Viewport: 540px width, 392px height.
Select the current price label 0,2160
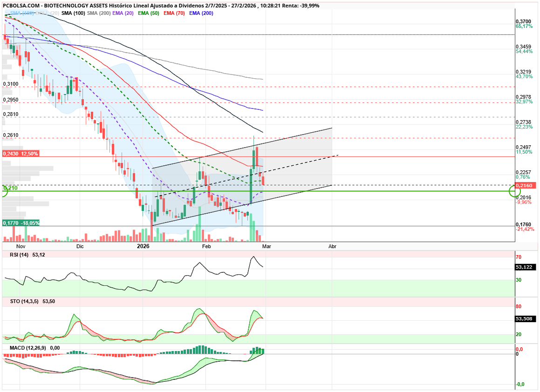pyautogui.click(x=526, y=185)
